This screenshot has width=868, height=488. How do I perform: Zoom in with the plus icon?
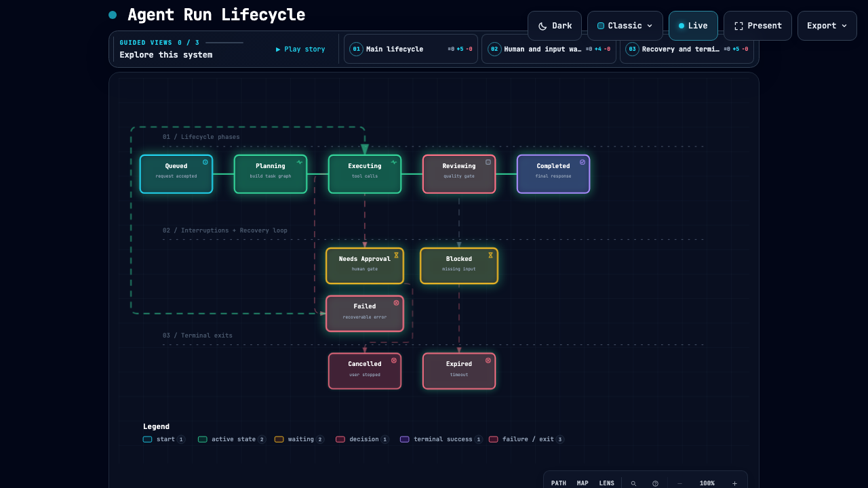[x=734, y=483]
